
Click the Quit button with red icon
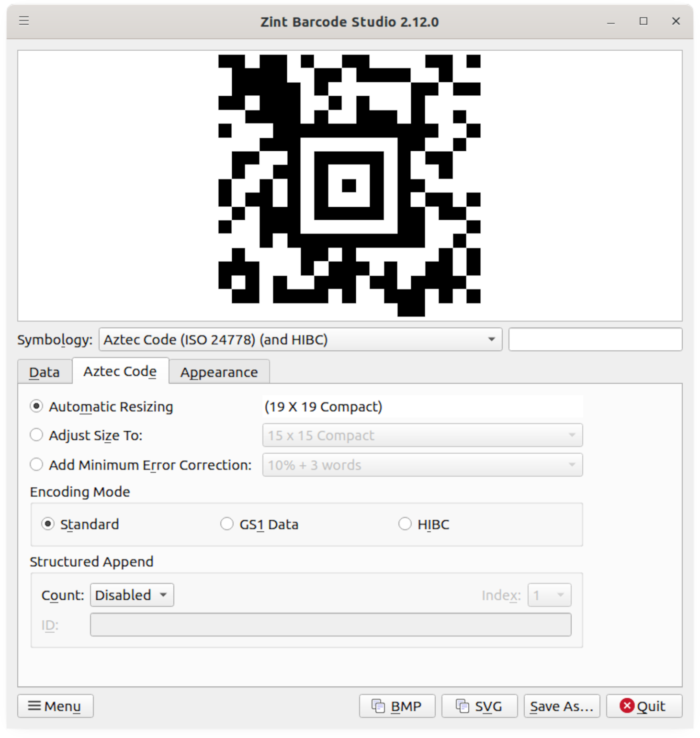point(644,706)
